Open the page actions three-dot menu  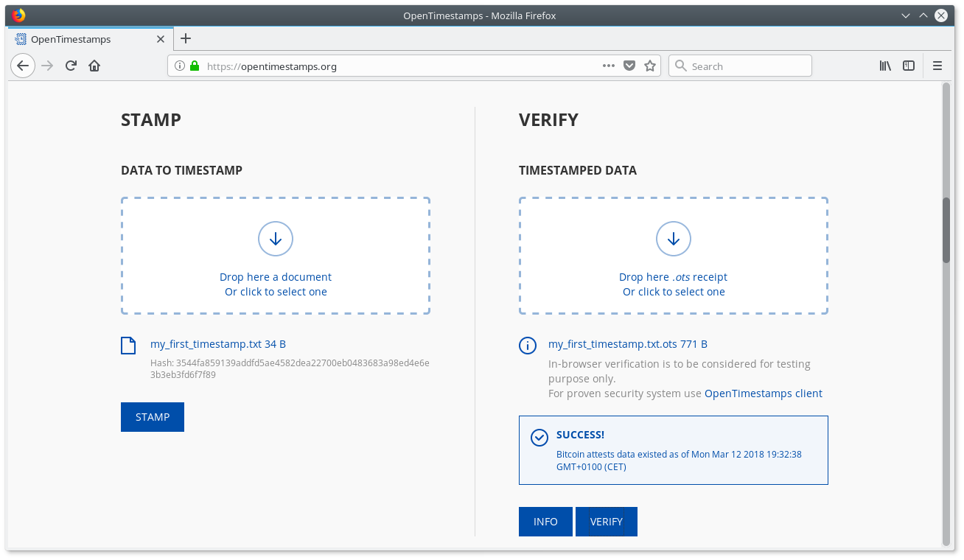click(x=608, y=66)
